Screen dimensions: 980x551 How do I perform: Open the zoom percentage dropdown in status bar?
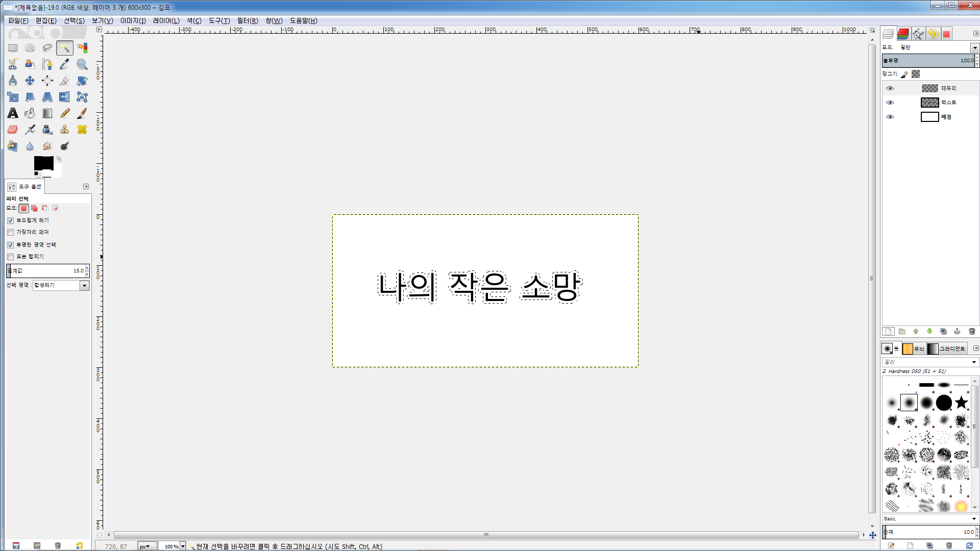point(183,546)
